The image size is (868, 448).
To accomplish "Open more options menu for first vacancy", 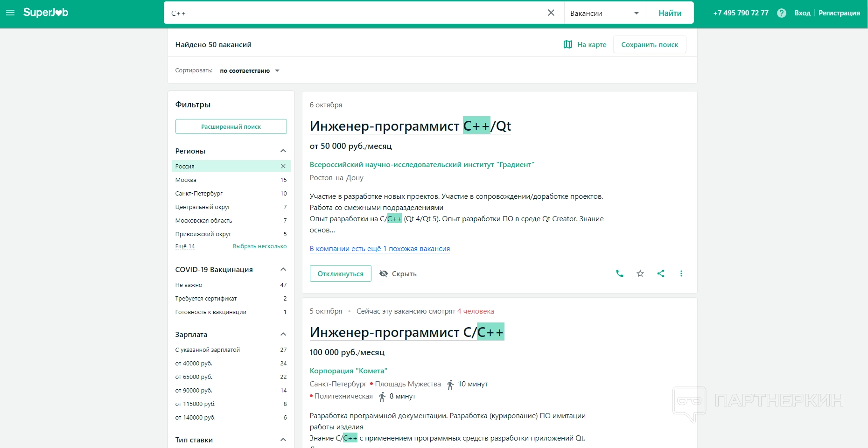I will click(681, 273).
